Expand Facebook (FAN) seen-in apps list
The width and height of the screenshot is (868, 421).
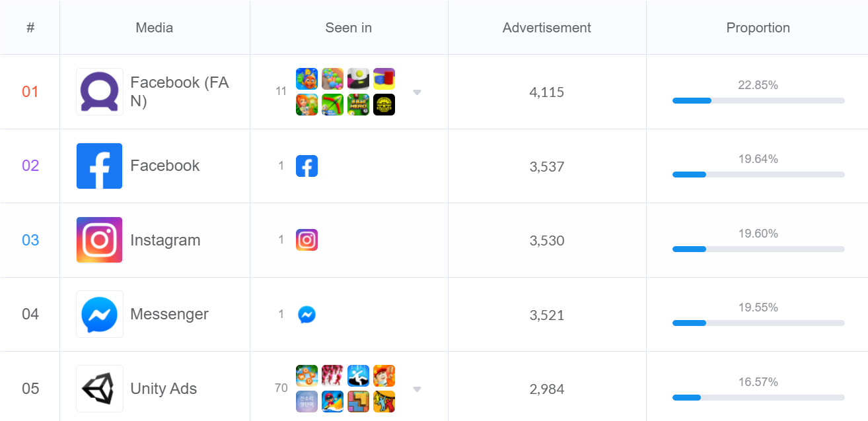[x=417, y=92]
